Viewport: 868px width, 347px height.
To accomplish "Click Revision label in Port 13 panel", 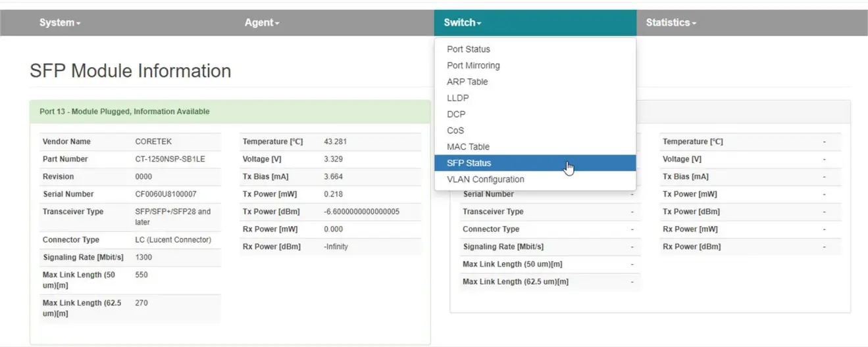I will click(58, 177).
